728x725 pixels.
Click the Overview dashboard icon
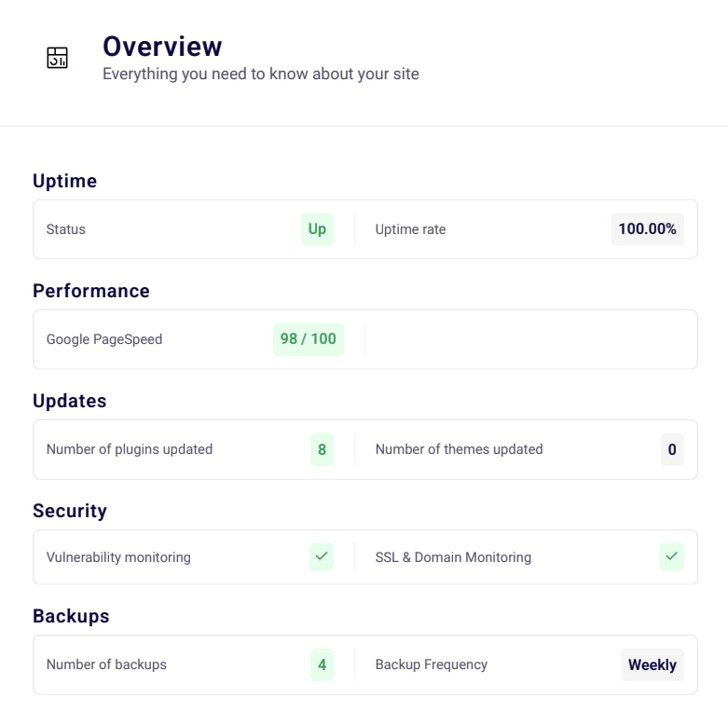point(58,58)
